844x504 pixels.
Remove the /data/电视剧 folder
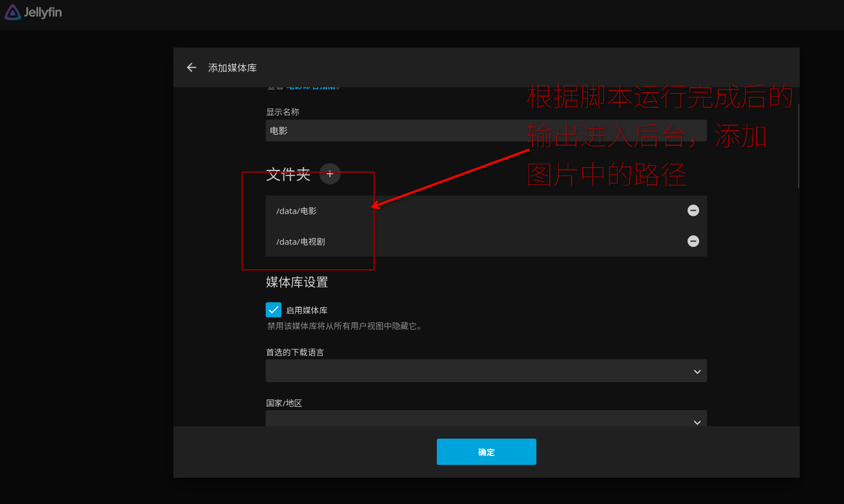click(693, 241)
